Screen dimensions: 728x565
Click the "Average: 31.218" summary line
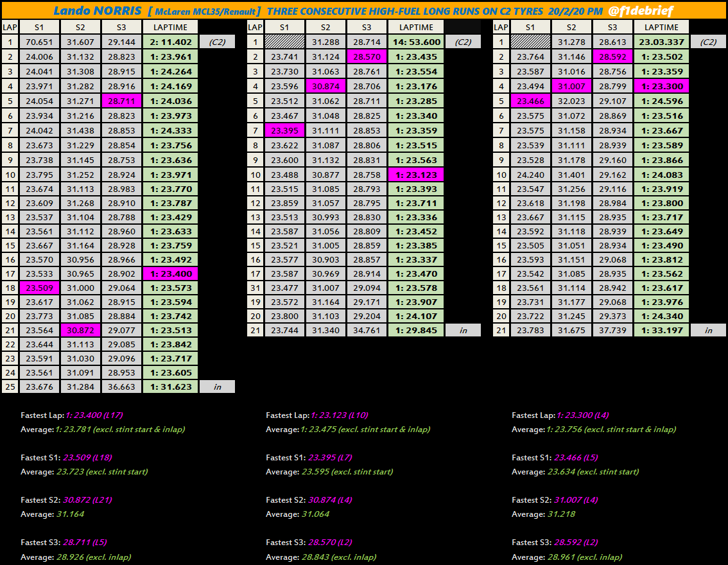(x=543, y=514)
